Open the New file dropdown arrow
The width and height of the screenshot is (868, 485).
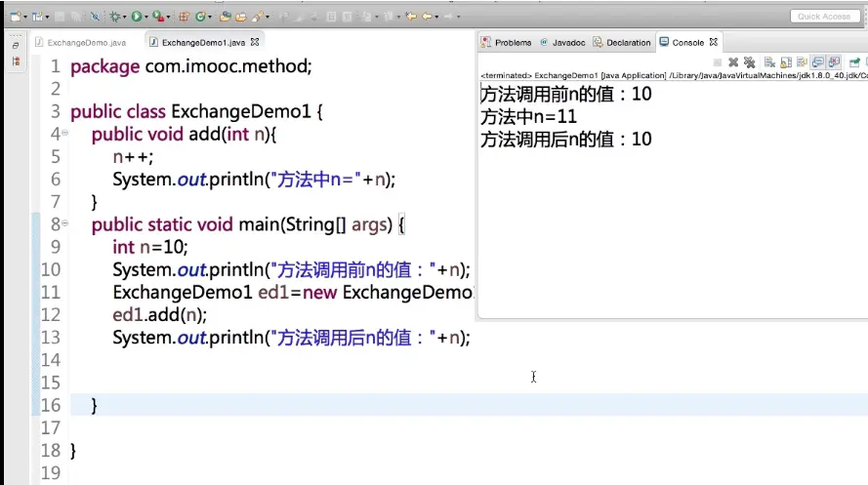pos(25,18)
